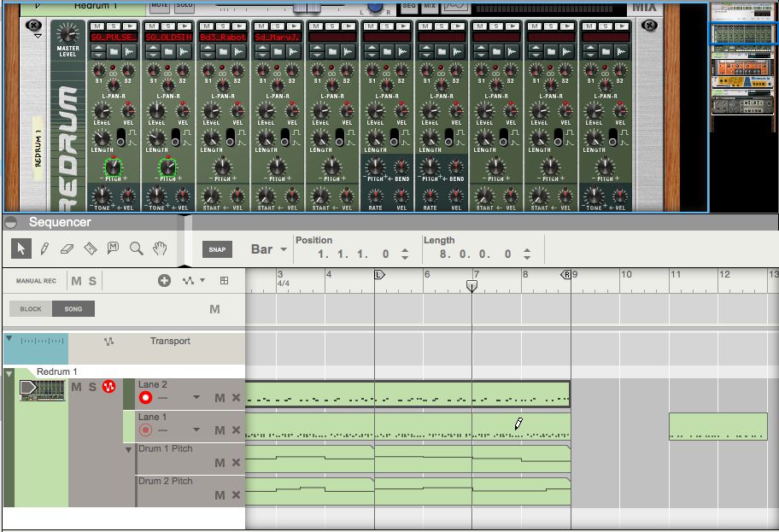Click the red automation icon on Redrum 1 track
This screenshot has width=779, height=532.
[108, 386]
